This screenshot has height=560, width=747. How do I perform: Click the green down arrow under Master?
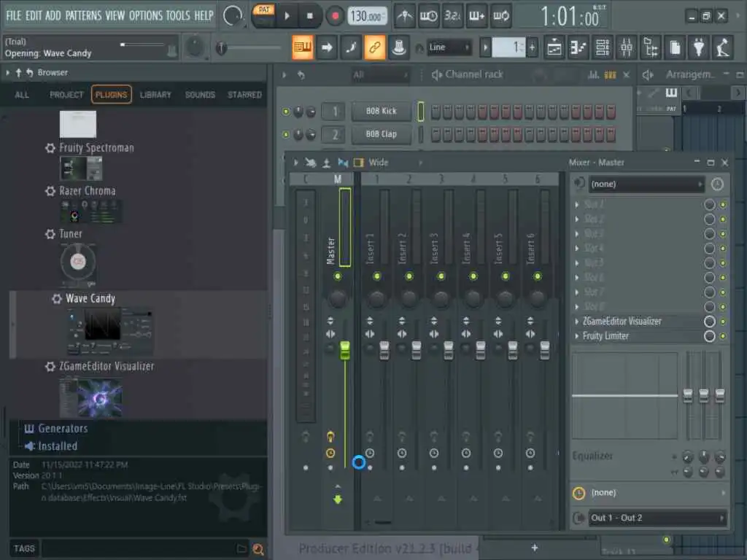(338, 499)
